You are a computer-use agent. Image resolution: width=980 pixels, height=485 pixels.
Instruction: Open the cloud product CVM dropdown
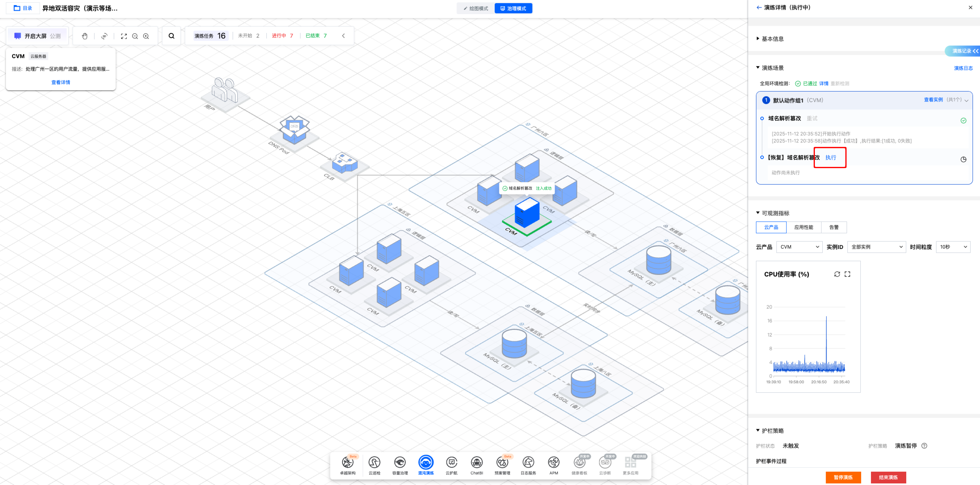coord(799,247)
